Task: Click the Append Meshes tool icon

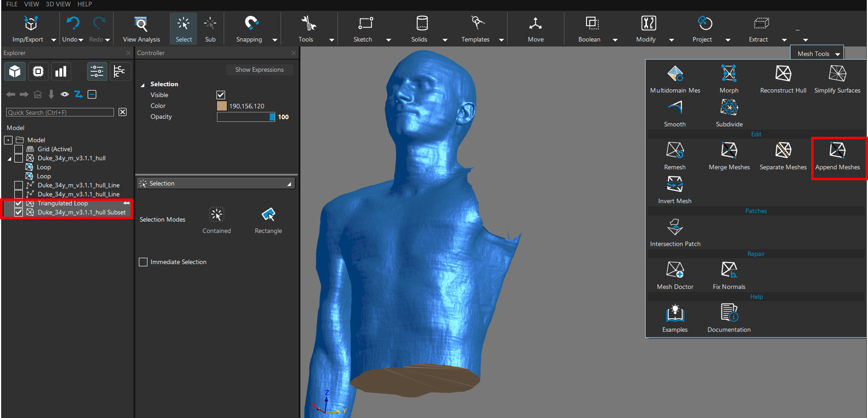Action: (837, 151)
